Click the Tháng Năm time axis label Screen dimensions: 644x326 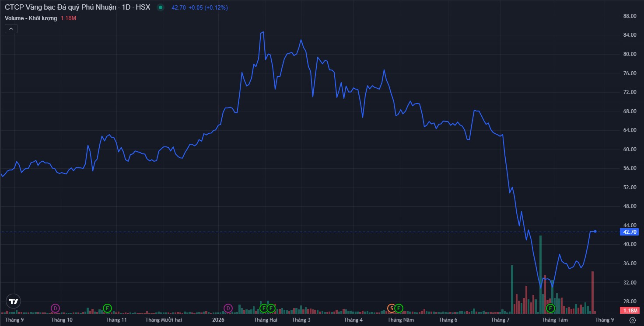coord(401,320)
